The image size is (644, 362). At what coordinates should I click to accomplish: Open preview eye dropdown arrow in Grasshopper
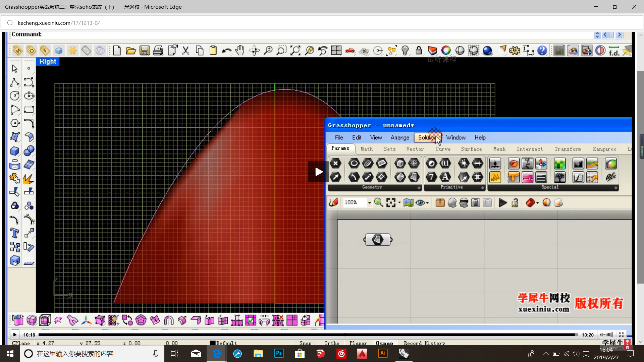coord(427,202)
